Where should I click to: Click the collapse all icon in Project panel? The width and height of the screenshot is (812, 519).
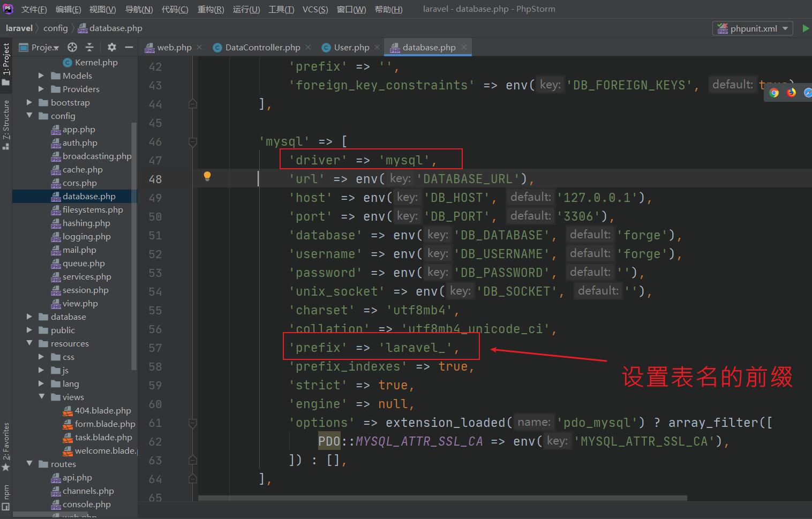pos(89,47)
